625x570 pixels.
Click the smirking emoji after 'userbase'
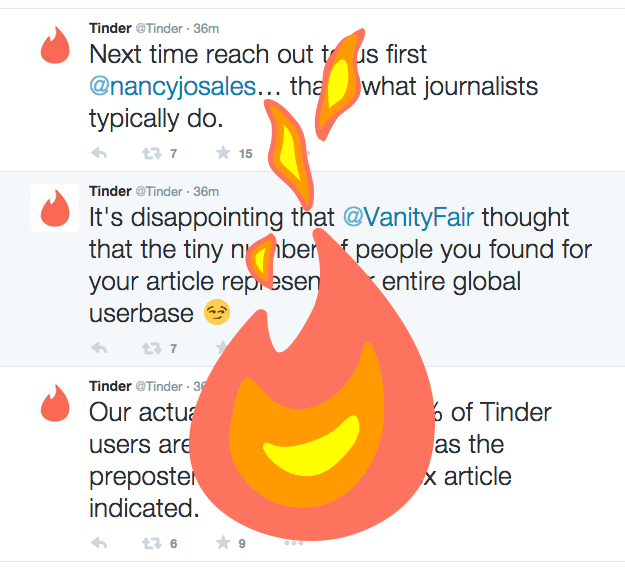click(x=217, y=312)
